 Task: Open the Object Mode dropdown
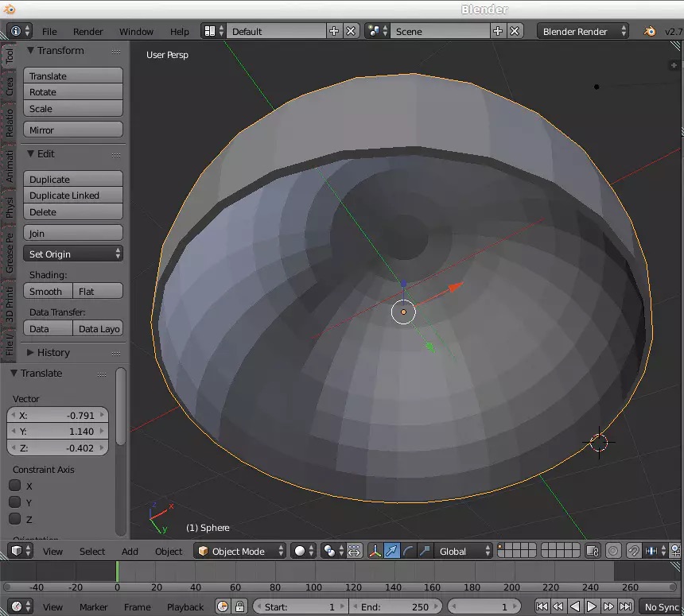tap(240, 551)
